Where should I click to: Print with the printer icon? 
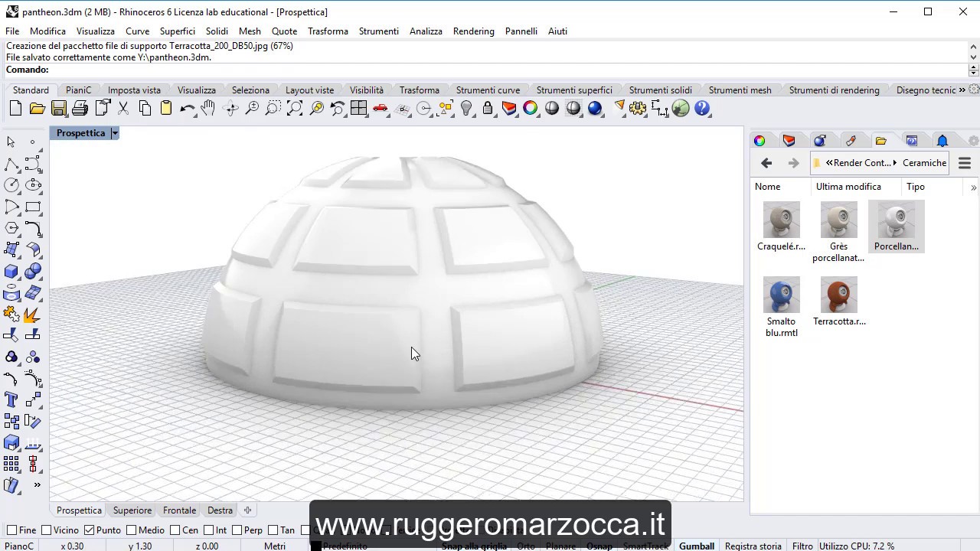(x=80, y=109)
